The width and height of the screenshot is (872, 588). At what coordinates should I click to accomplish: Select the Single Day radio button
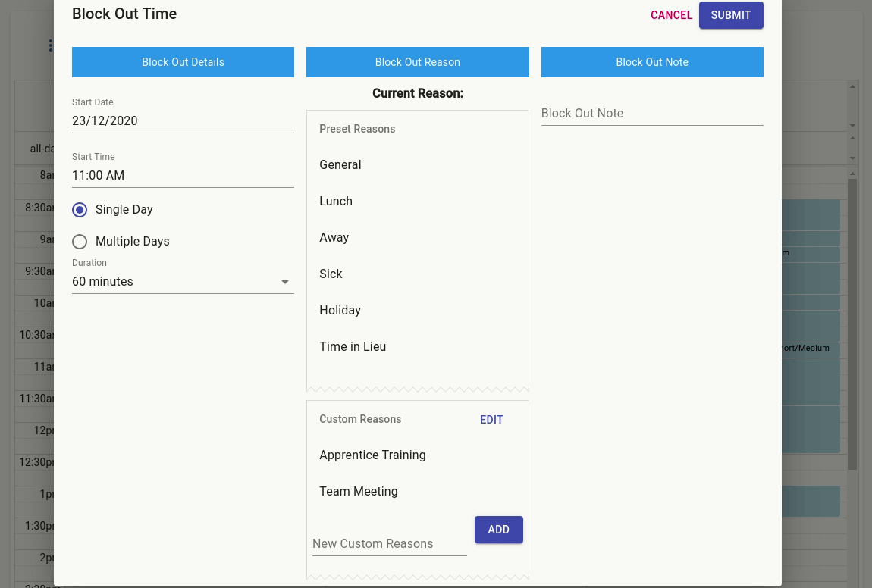(x=80, y=210)
